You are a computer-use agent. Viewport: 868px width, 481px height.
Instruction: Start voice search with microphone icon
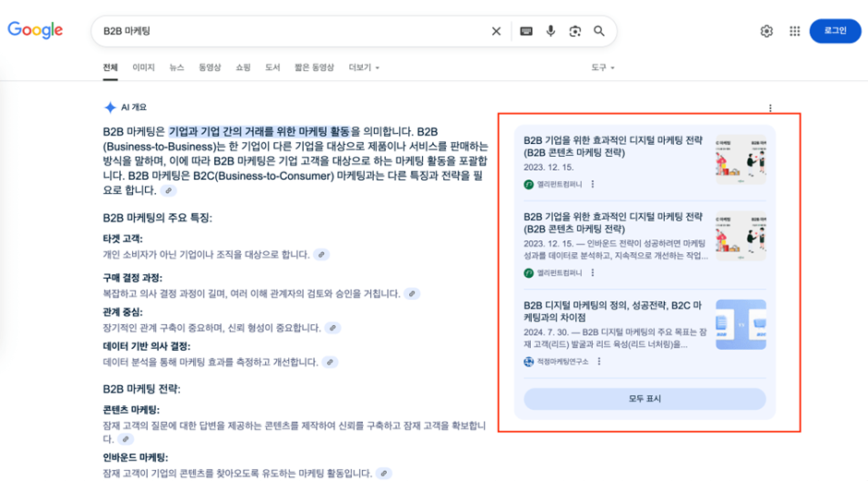pos(550,31)
